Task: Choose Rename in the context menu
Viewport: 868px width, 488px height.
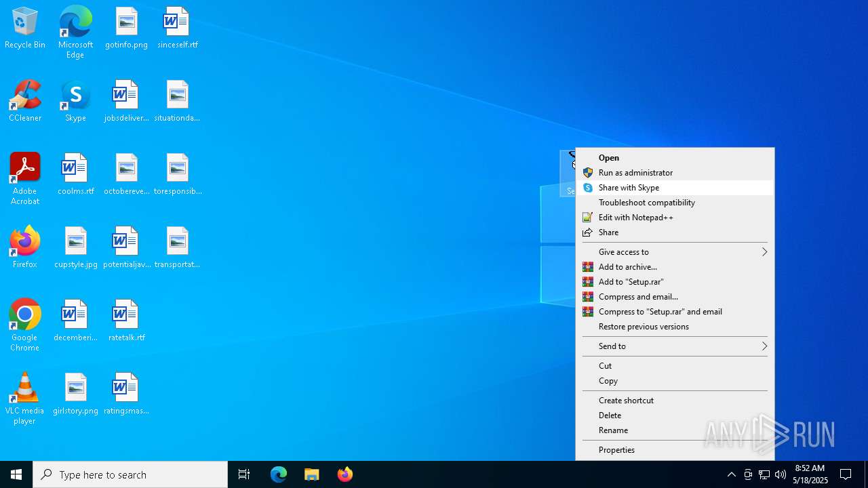Action: [675, 430]
